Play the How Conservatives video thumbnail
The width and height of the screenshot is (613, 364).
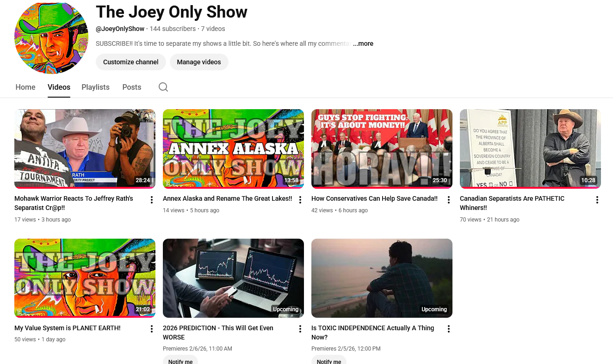coord(382,148)
